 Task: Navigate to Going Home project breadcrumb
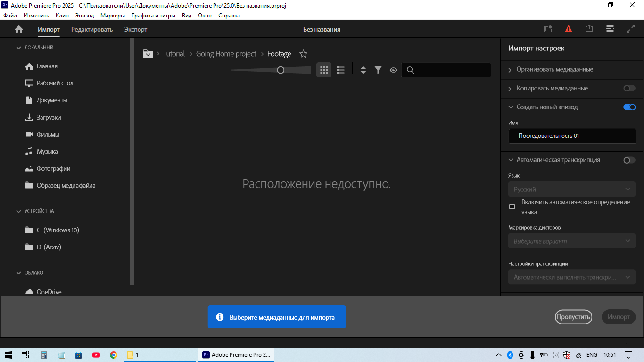coord(226,54)
